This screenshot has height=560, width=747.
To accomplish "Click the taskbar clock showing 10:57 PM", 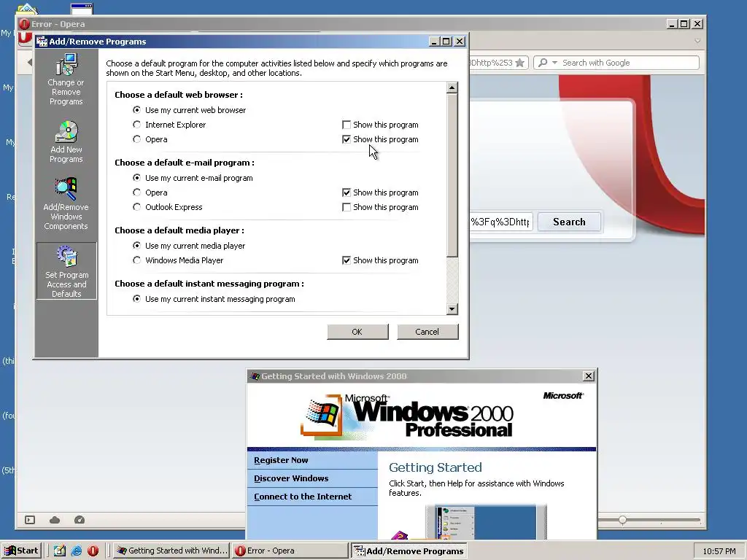I will pyautogui.click(x=719, y=551).
